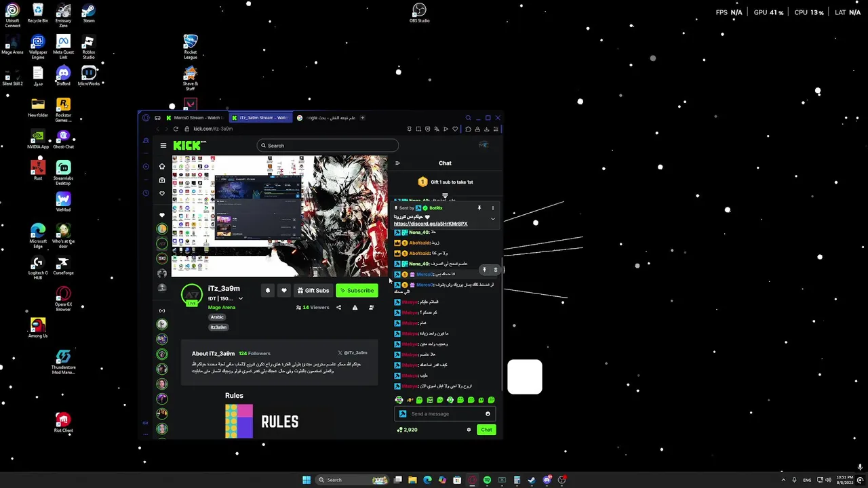Viewport: 868px width, 488px height.
Task: Follow iTz_3a9m with heart button
Action: click(284, 290)
